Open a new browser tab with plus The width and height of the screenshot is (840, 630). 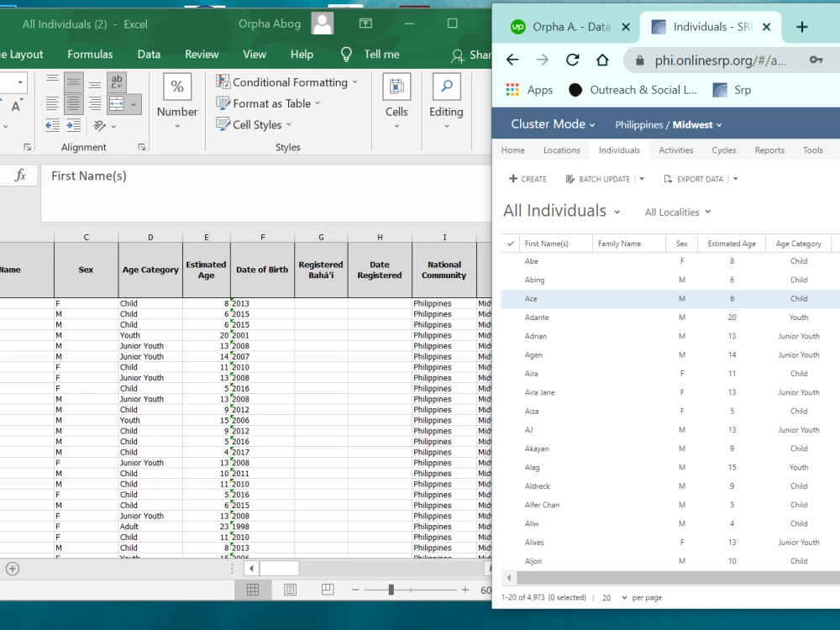coord(802,27)
